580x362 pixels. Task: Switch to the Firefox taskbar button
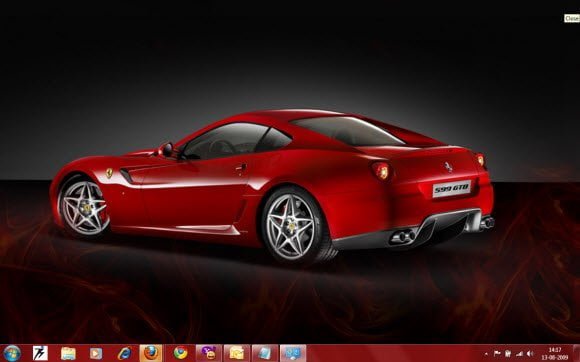(151, 353)
